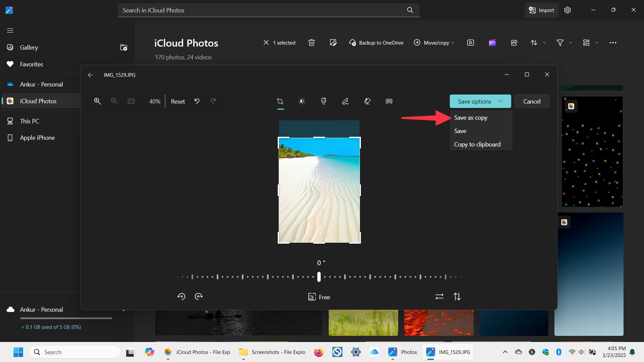Rotate image clockwise
Viewport: 644px width, 362px height.
click(x=199, y=297)
